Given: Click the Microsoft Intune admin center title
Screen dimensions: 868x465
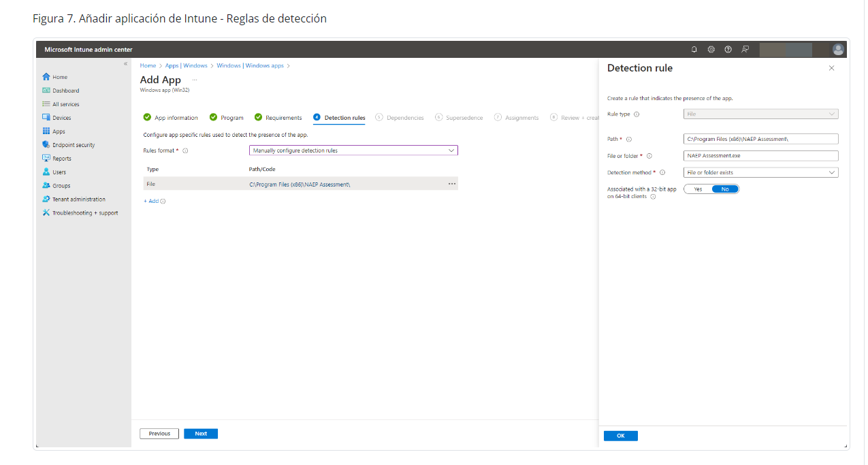Looking at the screenshot, I should click(x=89, y=50).
